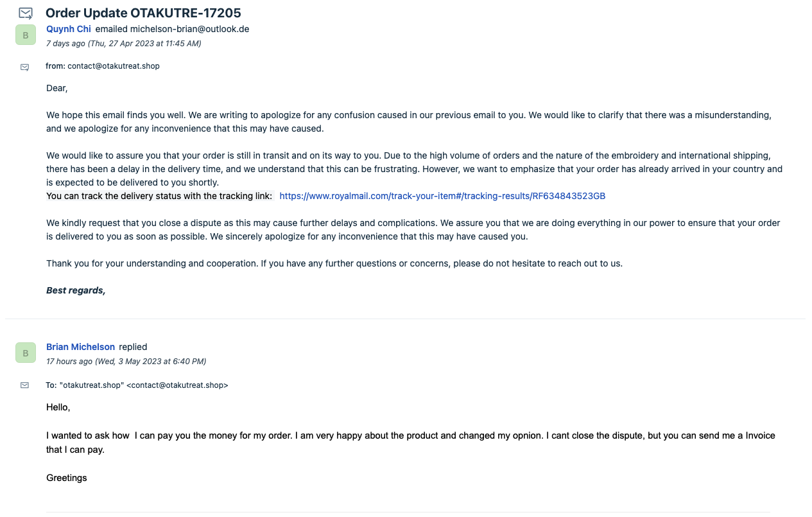Click the Hello greeting in Brian's reply
This screenshot has height=517, width=812.
coord(58,407)
